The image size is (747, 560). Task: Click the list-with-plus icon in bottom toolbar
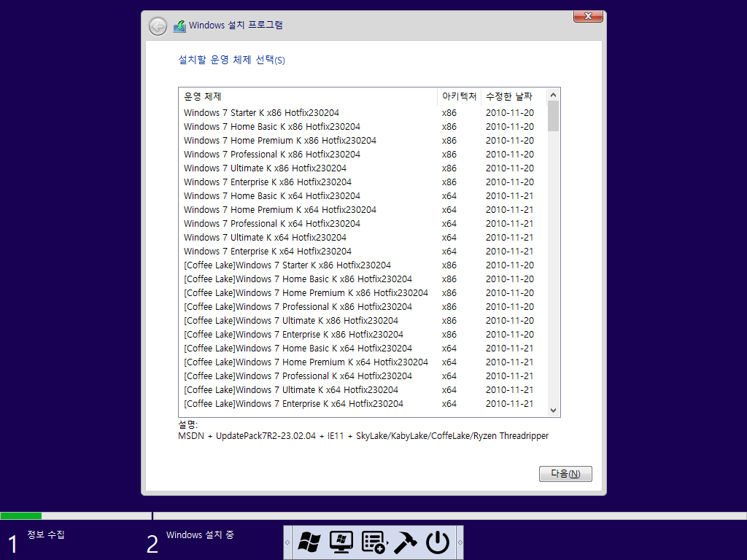(x=374, y=542)
